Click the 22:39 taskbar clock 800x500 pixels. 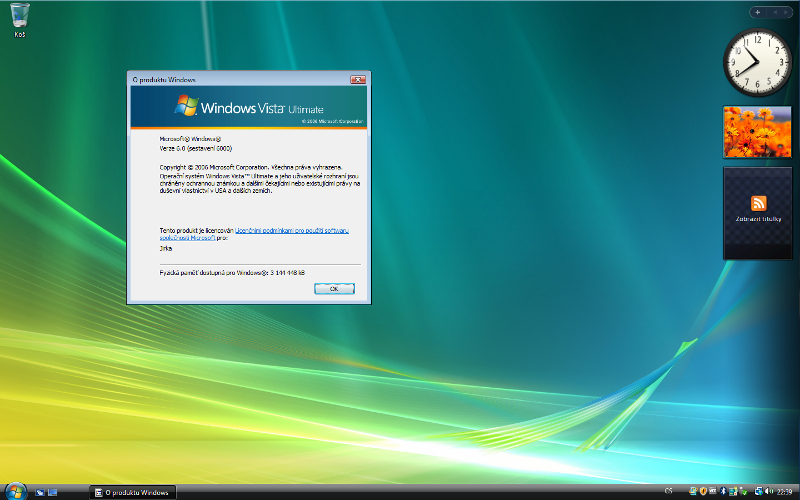(x=785, y=492)
